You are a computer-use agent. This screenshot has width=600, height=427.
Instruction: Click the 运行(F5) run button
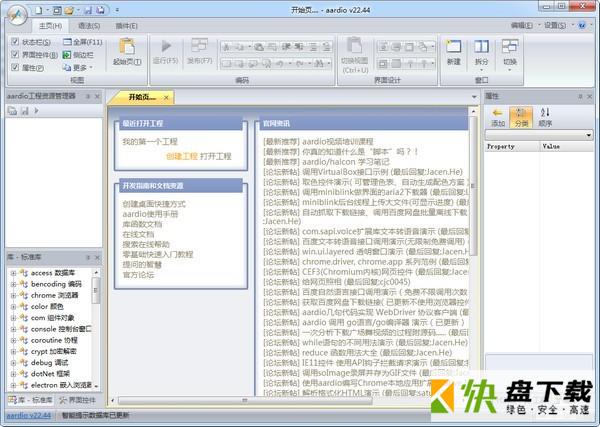[166, 51]
